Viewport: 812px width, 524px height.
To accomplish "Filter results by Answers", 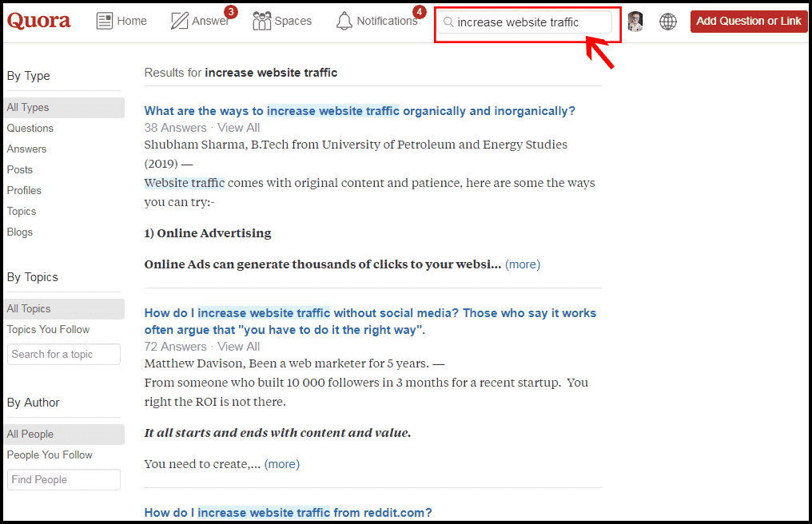I will [x=27, y=149].
